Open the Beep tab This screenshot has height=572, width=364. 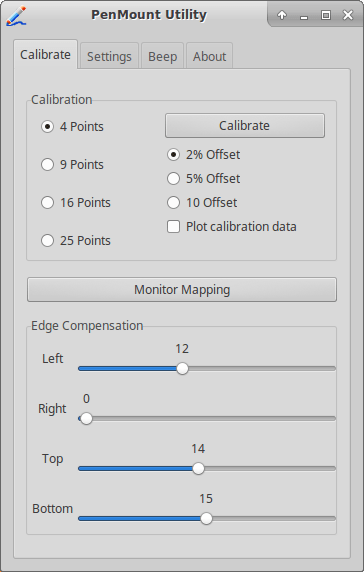click(x=162, y=57)
